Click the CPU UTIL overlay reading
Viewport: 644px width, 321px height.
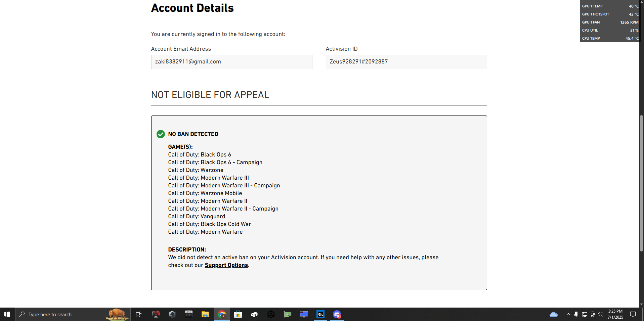[x=610, y=30]
